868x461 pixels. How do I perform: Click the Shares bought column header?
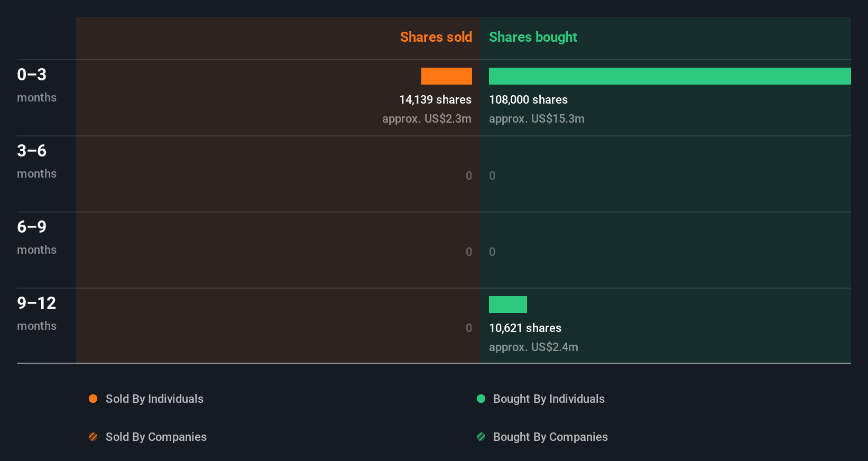(x=533, y=37)
